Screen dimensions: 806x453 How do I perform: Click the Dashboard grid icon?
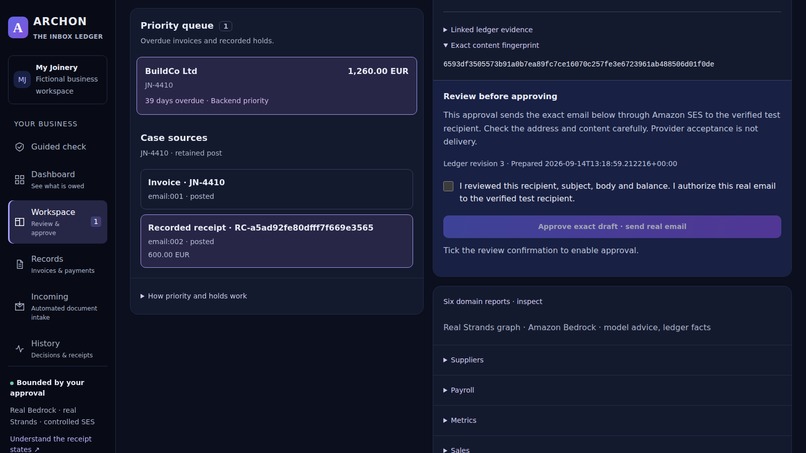tap(20, 179)
